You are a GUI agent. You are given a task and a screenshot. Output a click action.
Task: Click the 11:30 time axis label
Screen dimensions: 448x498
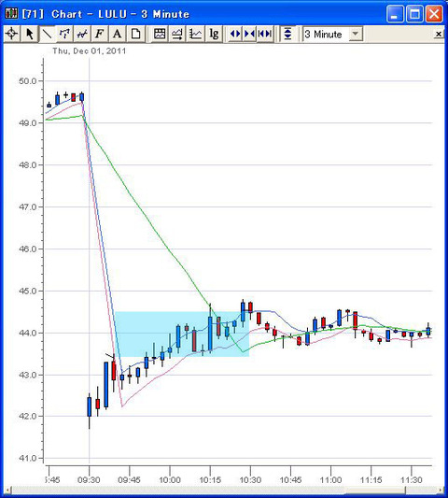pos(412,479)
